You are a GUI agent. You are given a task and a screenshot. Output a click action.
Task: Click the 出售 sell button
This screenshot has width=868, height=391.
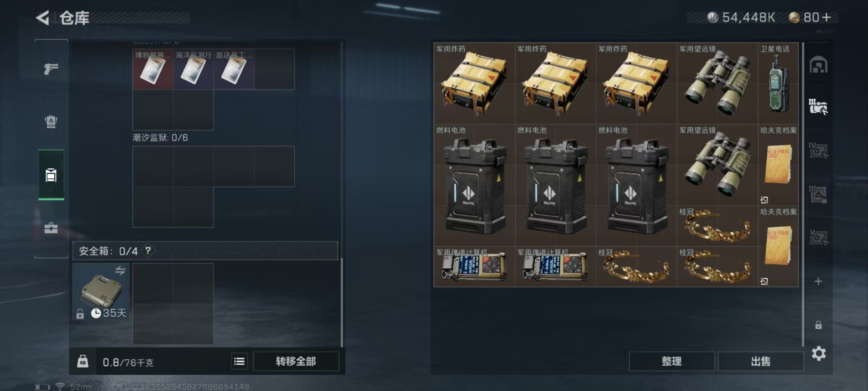pos(760,361)
